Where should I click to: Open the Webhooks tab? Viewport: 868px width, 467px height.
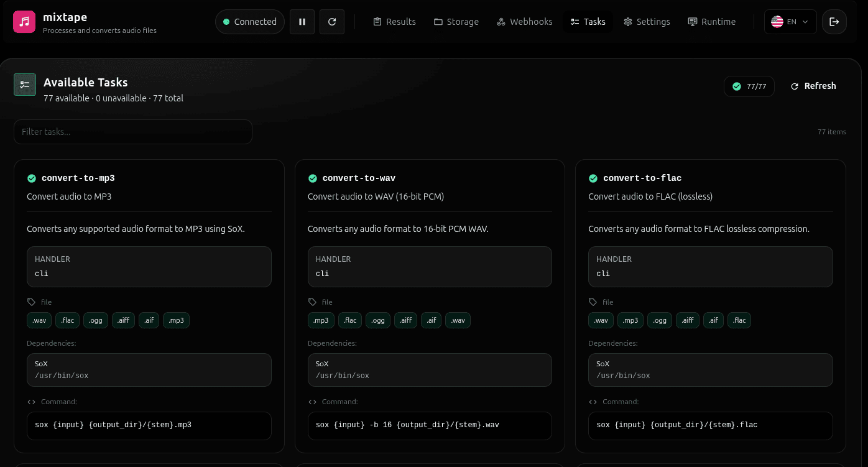coord(525,22)
